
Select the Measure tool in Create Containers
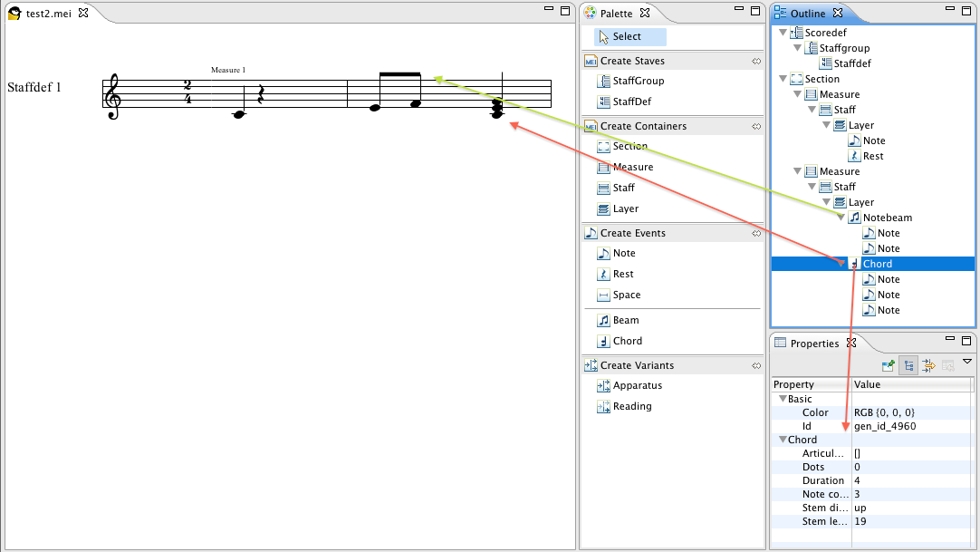629,167
